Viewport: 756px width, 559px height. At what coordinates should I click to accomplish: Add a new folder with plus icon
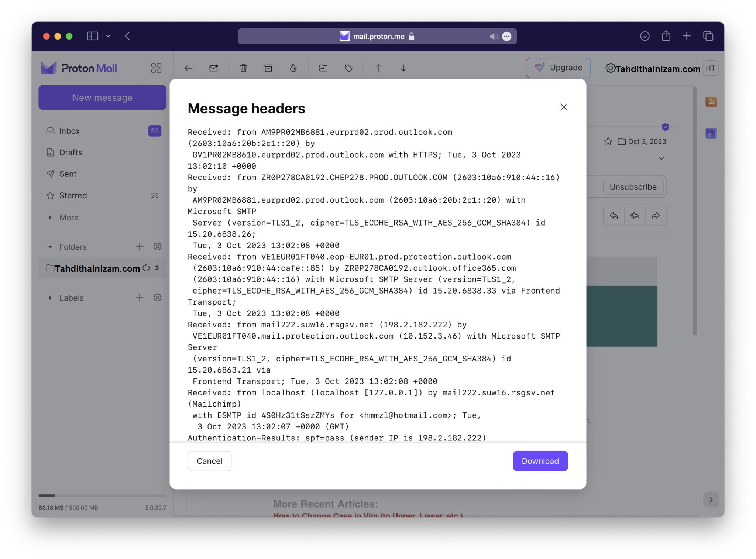click(x=140, y=247)
